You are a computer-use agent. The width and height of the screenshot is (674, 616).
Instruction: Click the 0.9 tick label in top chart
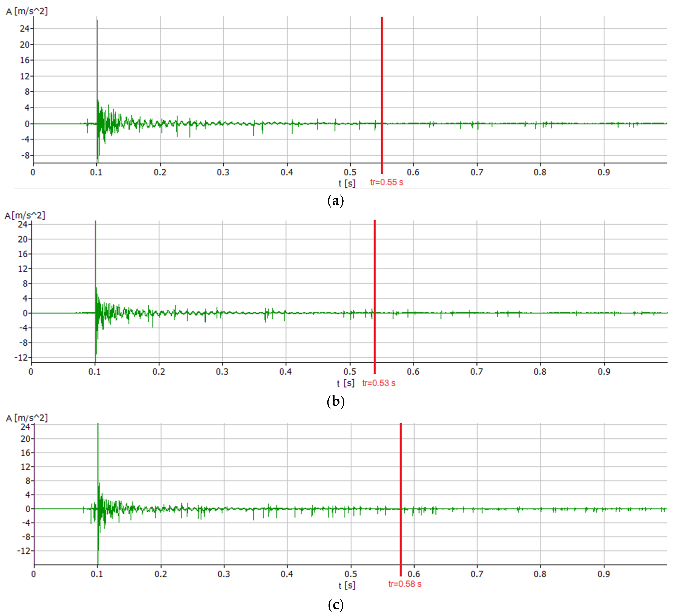coord(604,172)
